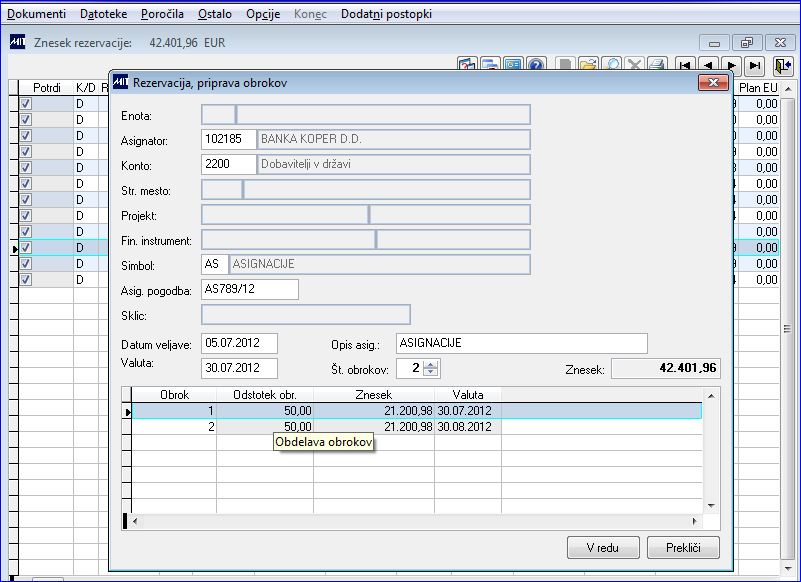The image size is (801, 582).
Task: Click the Asig. pogodba input field
Action: 250,289
